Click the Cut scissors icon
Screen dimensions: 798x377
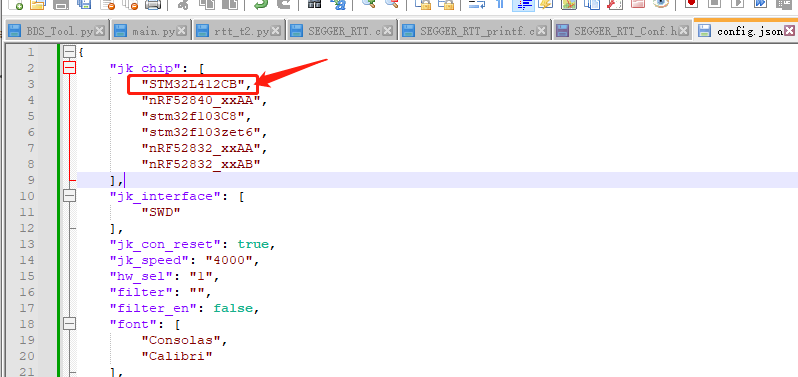184,4
